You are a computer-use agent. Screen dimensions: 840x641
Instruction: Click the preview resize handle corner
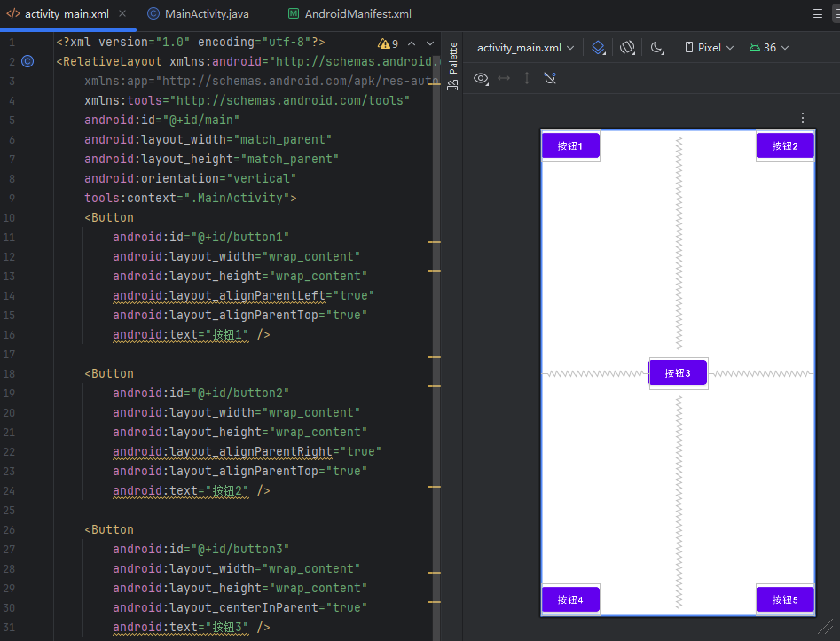click(826, 627)
